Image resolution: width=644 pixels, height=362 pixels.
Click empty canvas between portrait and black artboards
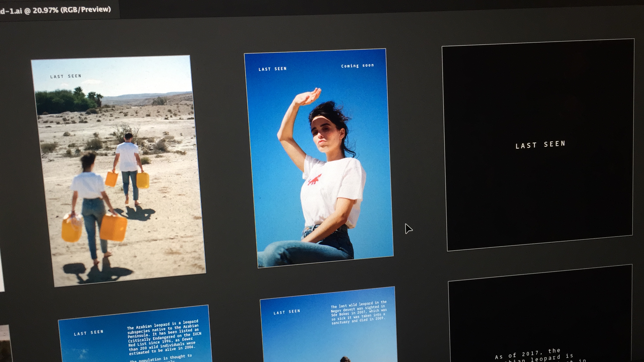[417, 150]
